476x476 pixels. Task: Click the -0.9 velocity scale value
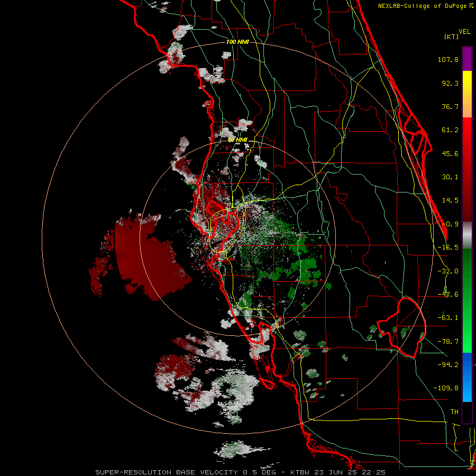point(450,224)
